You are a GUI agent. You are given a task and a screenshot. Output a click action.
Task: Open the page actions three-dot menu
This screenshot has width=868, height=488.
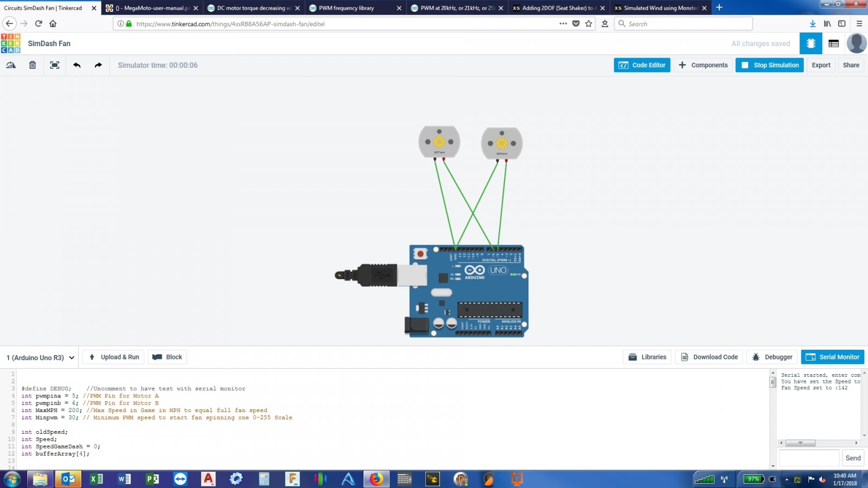pyautogui.click(x=563, y=23)
